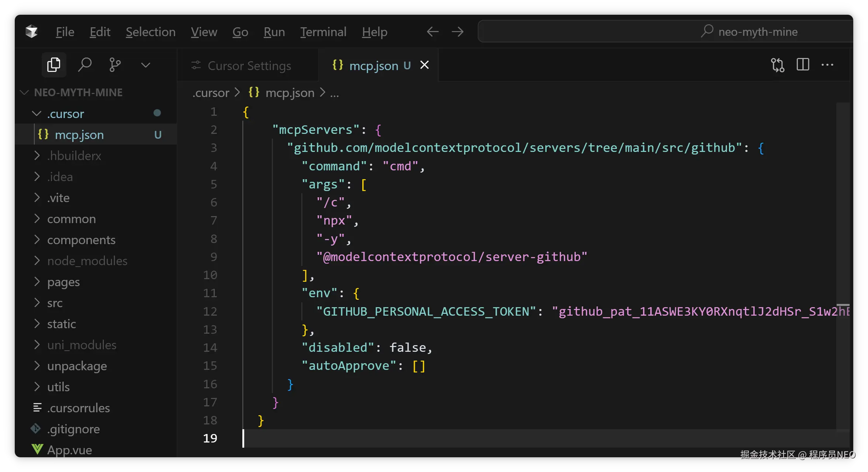Click the Open Changes compare icon
The width and height of the screenshot is (868, 472).
(777, 65)
